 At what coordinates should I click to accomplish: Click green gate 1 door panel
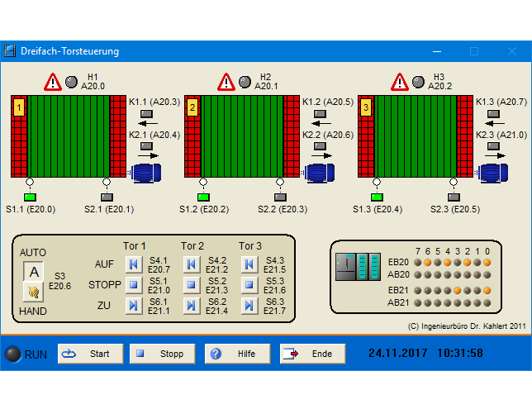(x=69, y=136)
